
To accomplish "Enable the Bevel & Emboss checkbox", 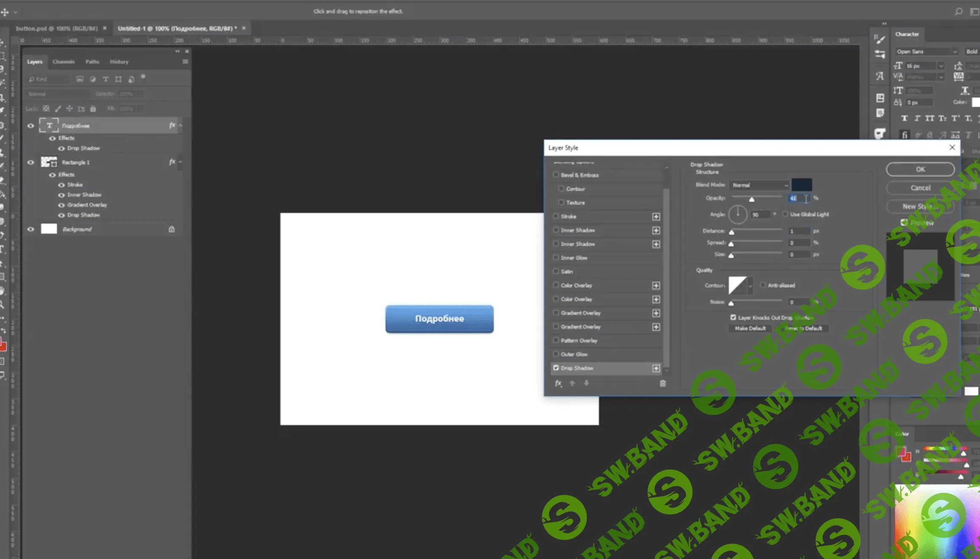I will click(x=556, y=175).
